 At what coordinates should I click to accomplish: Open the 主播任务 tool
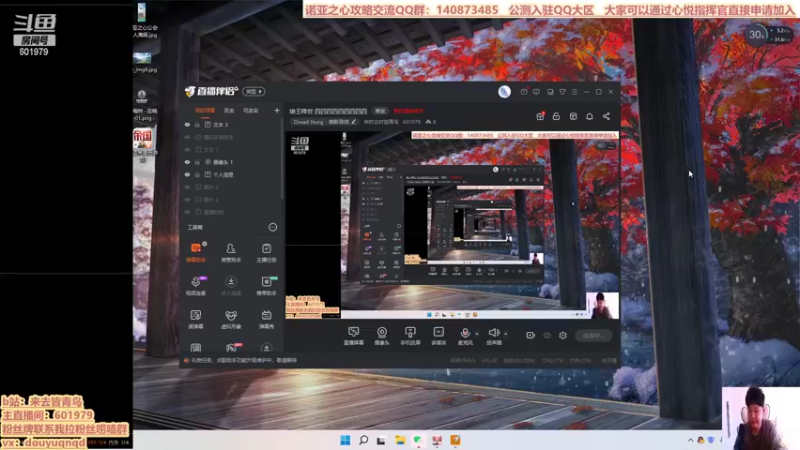point(266,253)
